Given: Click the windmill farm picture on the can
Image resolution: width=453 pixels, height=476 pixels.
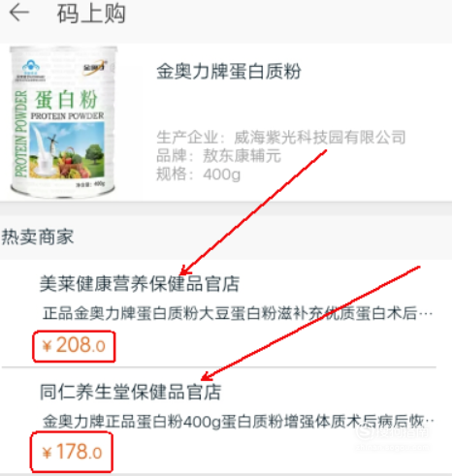Looking at the screenshot, I should (67, 150).
